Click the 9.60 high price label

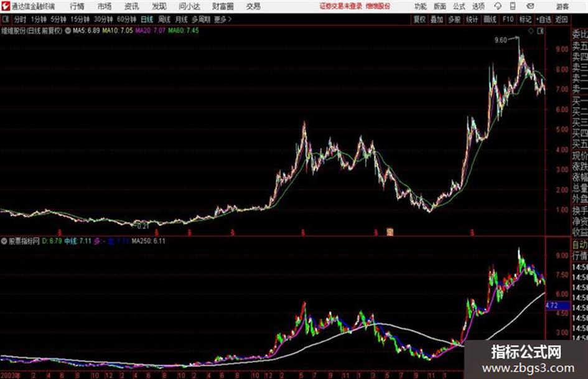tap(501, 40)
